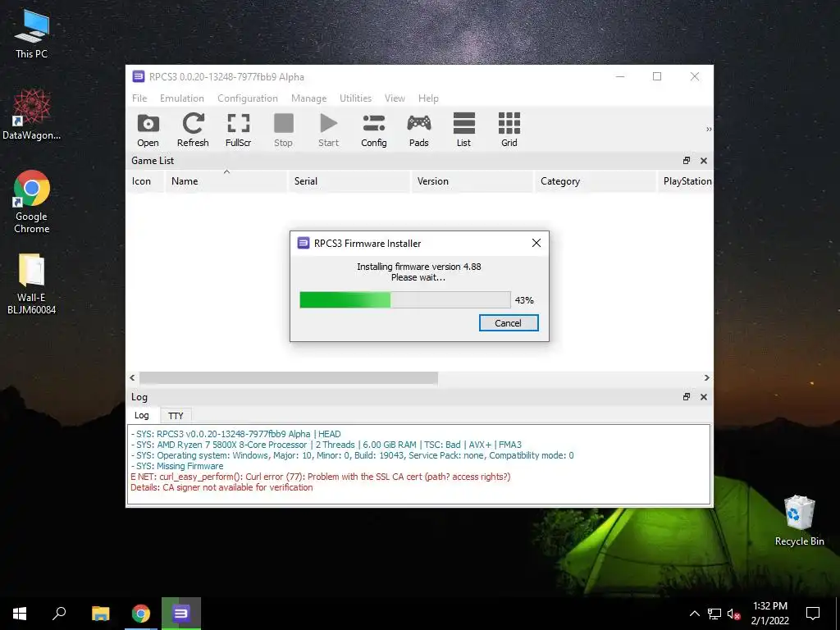Open File Explorer from taskbar
Image resolution: width=840 pixels, height=630 pixels.
tap(100, 614)
